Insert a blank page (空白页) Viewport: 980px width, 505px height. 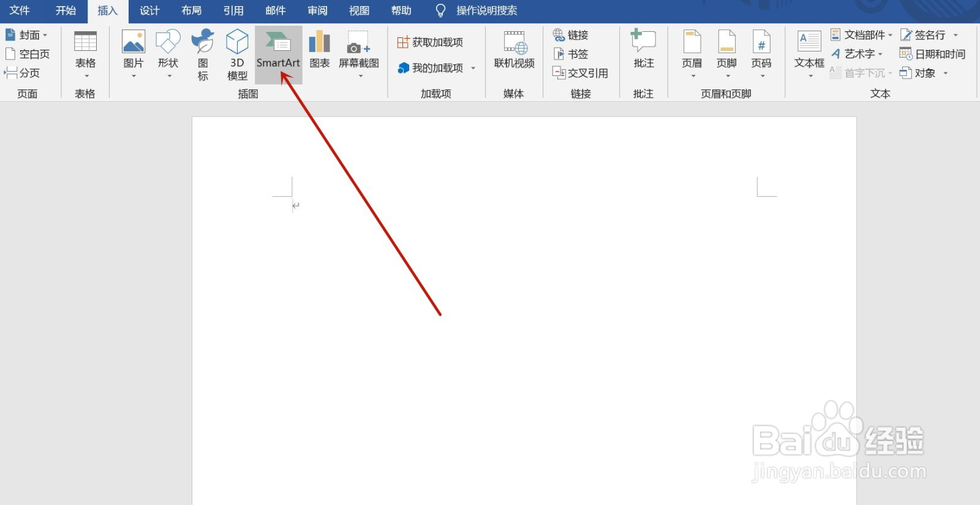coord(28,54)
